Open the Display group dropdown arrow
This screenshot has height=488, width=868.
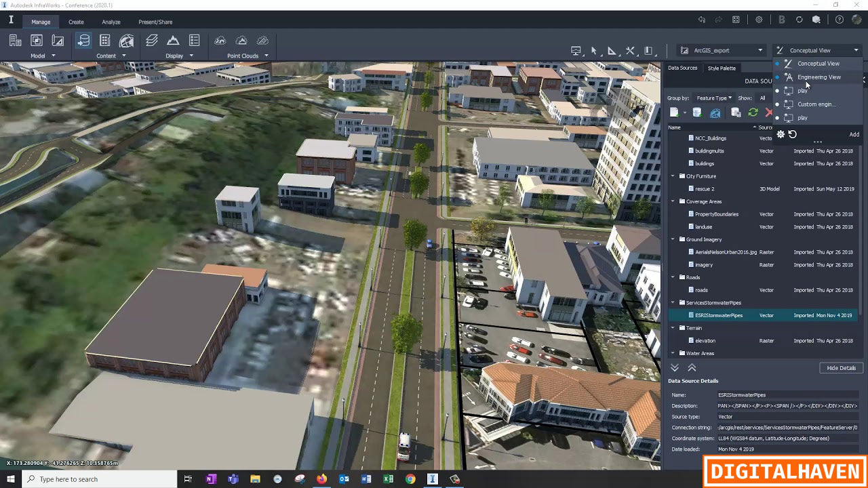(191, 56)
